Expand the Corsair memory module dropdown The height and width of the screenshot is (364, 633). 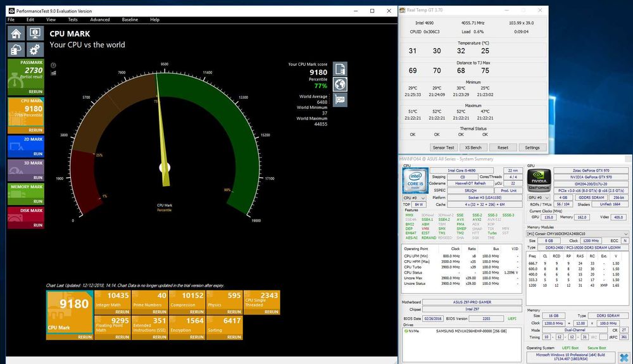pos(577,234)
